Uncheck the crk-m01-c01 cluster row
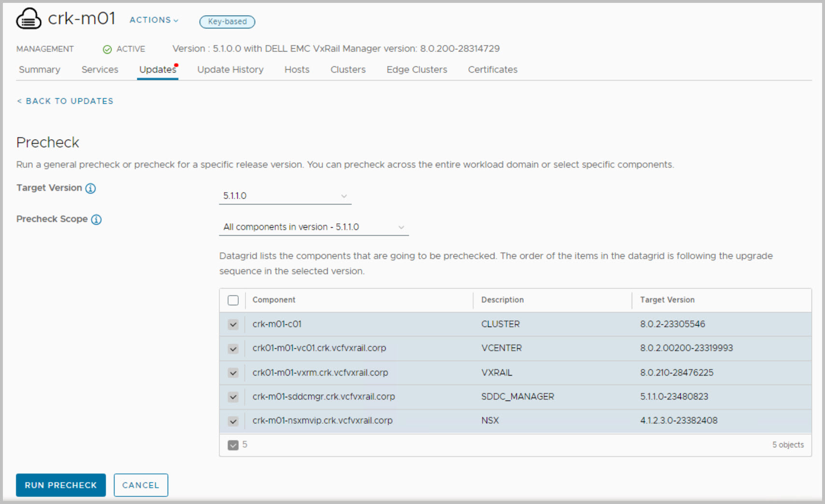The image size is (825, 504). click(x=233, y=324)
